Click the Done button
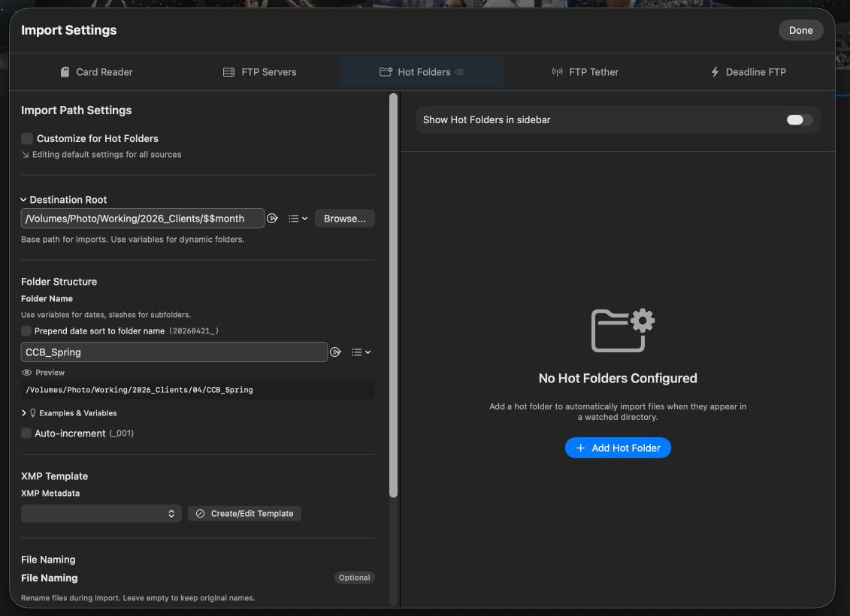 [800, 30]
